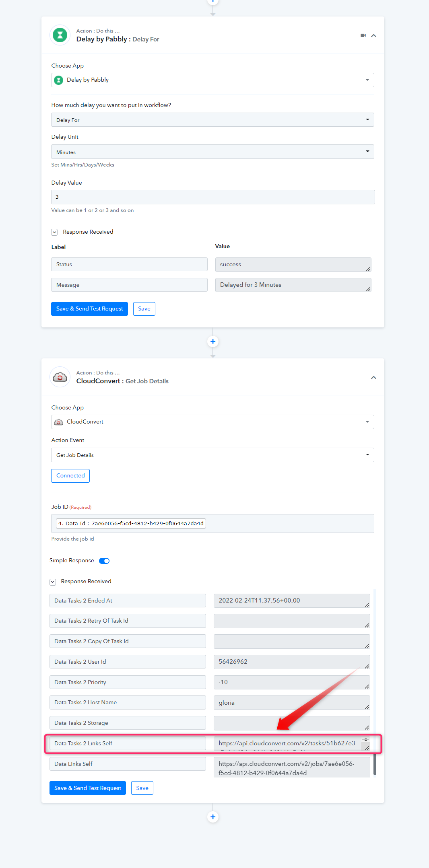Click the Data Tasks 2 Copy Of Task Id label
This screenshot has width=429, height=868.
point(128,641)
